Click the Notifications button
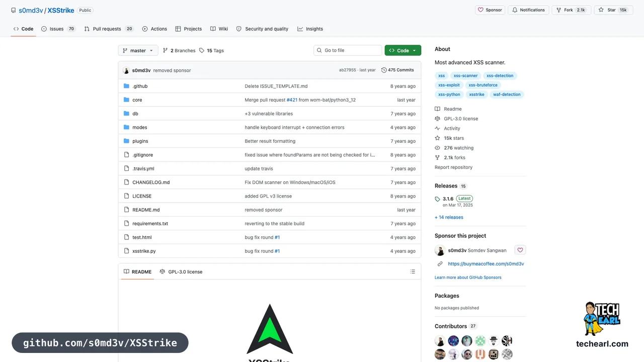This screenshot has height=362, width=644. click(528, 10)
